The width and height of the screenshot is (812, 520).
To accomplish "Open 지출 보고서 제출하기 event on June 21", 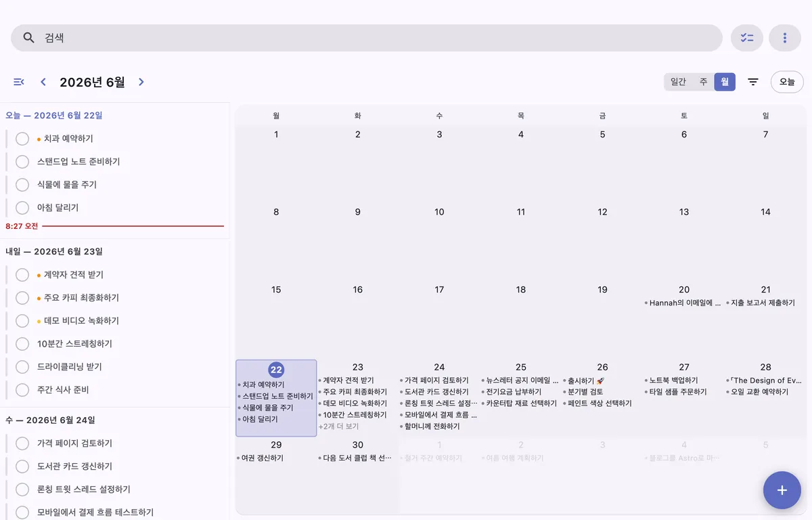I will (x=761, y=303).
